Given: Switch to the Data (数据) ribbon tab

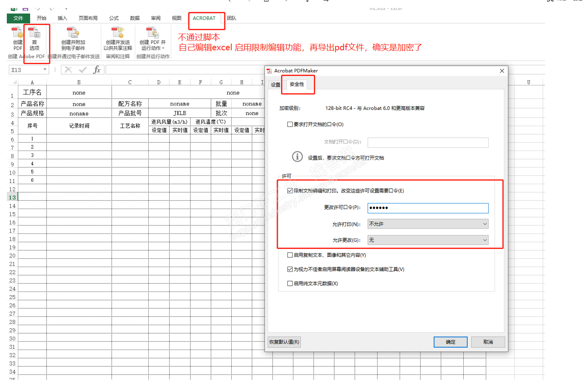Looking at the screenshot, I should [135, 18].
